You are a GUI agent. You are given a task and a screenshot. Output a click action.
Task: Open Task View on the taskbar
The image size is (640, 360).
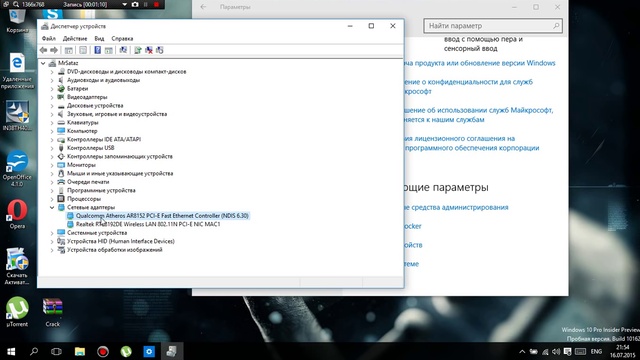coord(56,351)
